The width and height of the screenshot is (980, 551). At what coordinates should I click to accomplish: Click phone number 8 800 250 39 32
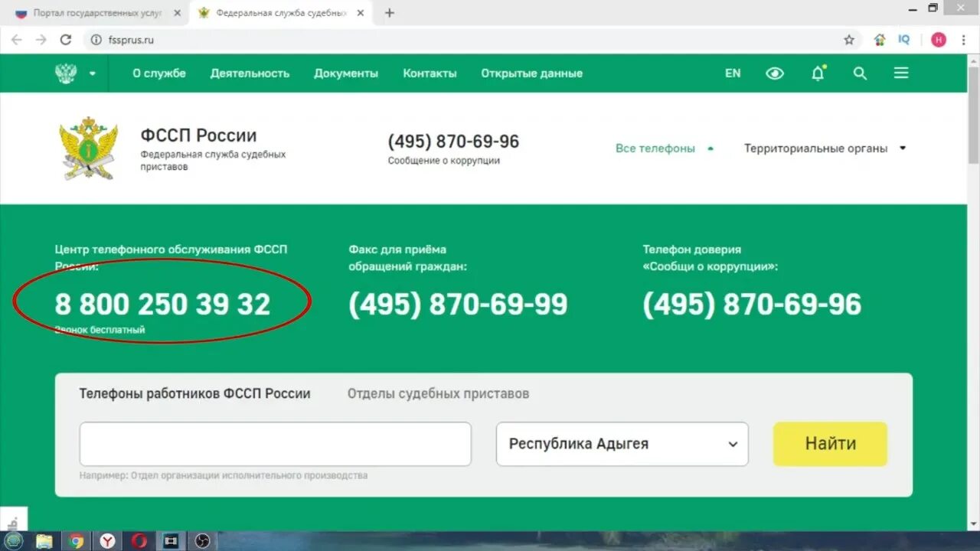click(x=162, y=305)
